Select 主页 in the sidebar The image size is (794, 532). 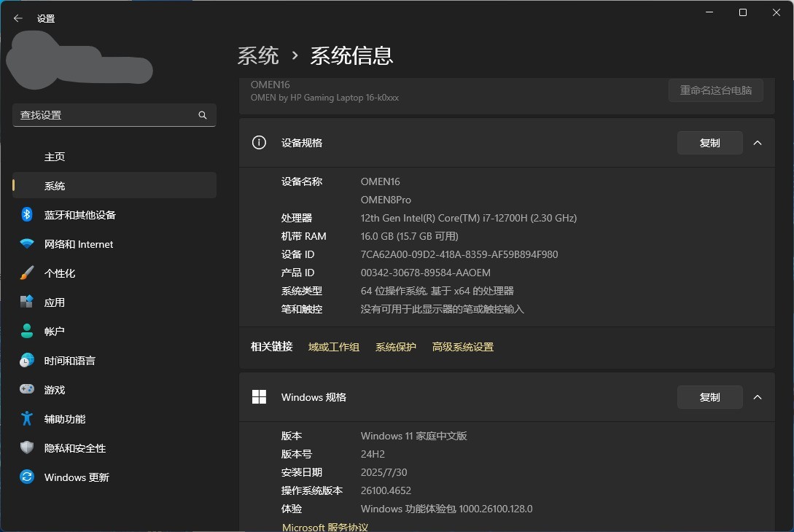(55, 157)
